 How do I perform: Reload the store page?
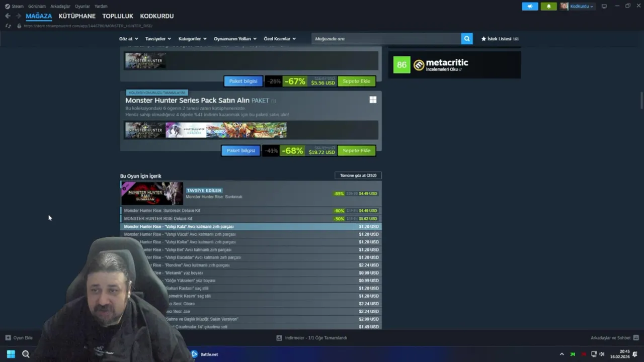tap(8, 26)
